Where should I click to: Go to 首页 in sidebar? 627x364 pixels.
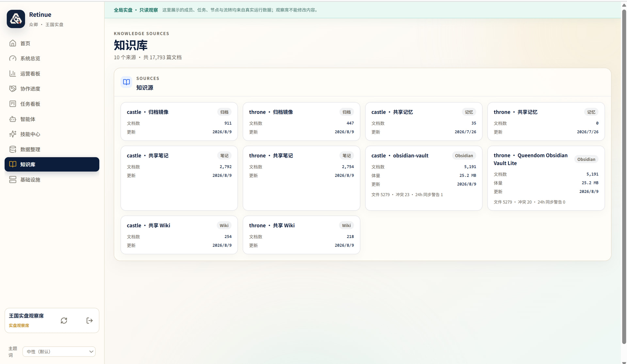click(52, 43)
